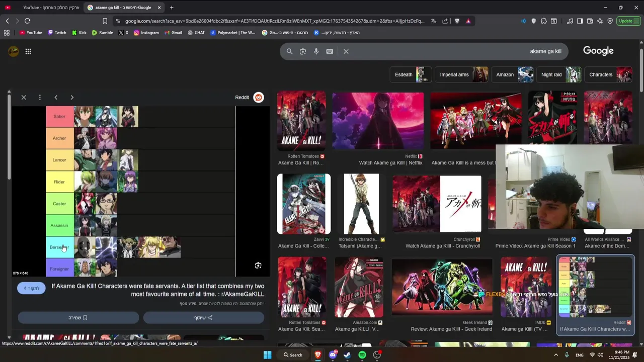Click the Brave Rewards triangle icon
The image size is (644, 362).
[x=468, y=21]
